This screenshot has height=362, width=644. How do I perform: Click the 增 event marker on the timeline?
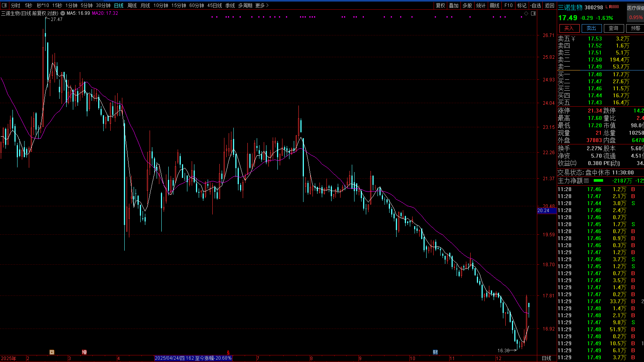click(x=84, y=352)
